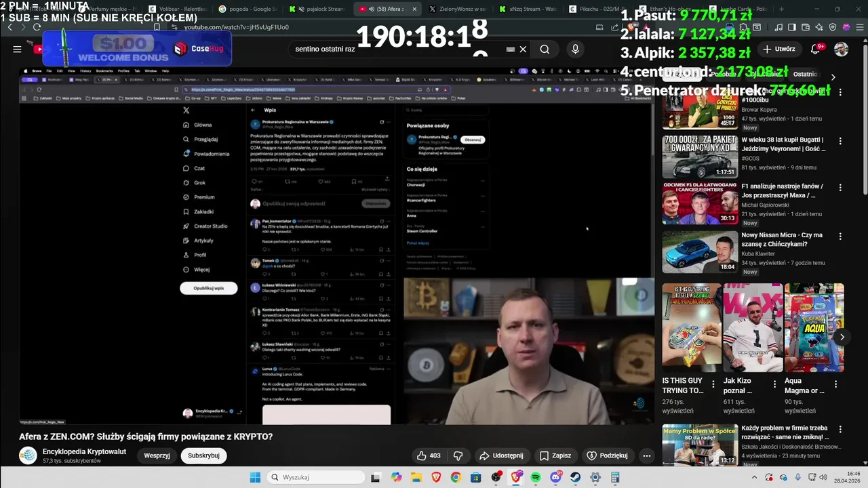Open video titled W wieku 38 lat kupił Bugatti

[783, 144]
